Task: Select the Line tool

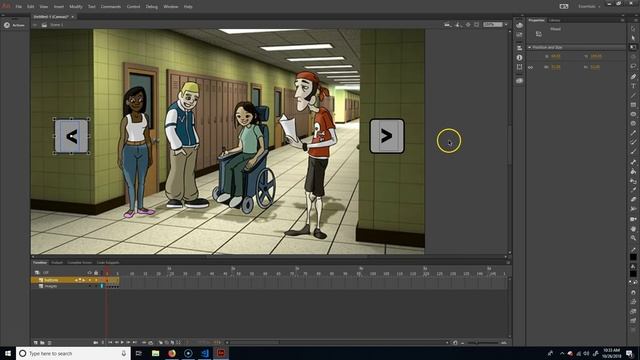Action: (x=633, y=96)
